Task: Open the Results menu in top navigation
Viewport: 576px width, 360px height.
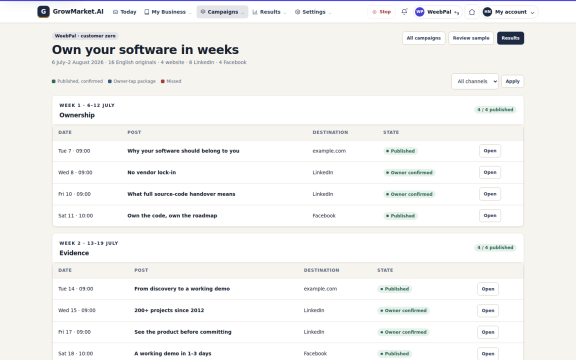Action: (269, 12)
